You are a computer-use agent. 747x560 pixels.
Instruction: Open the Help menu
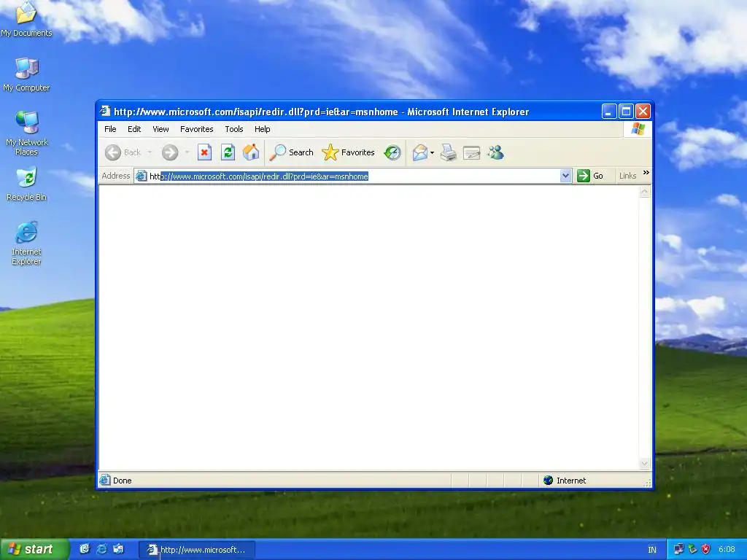[x=262, y=129]
